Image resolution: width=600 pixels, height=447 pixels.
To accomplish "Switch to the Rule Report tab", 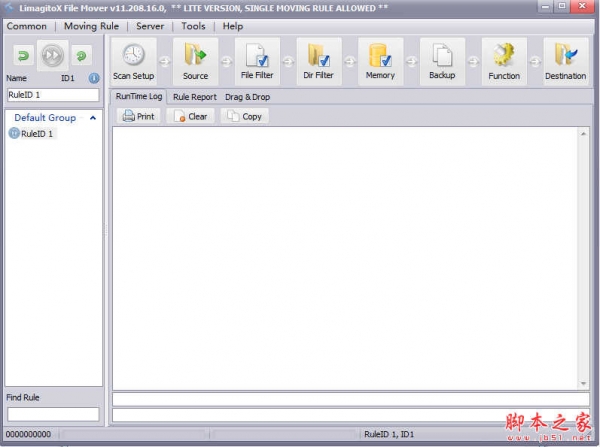I will (195, 97).
